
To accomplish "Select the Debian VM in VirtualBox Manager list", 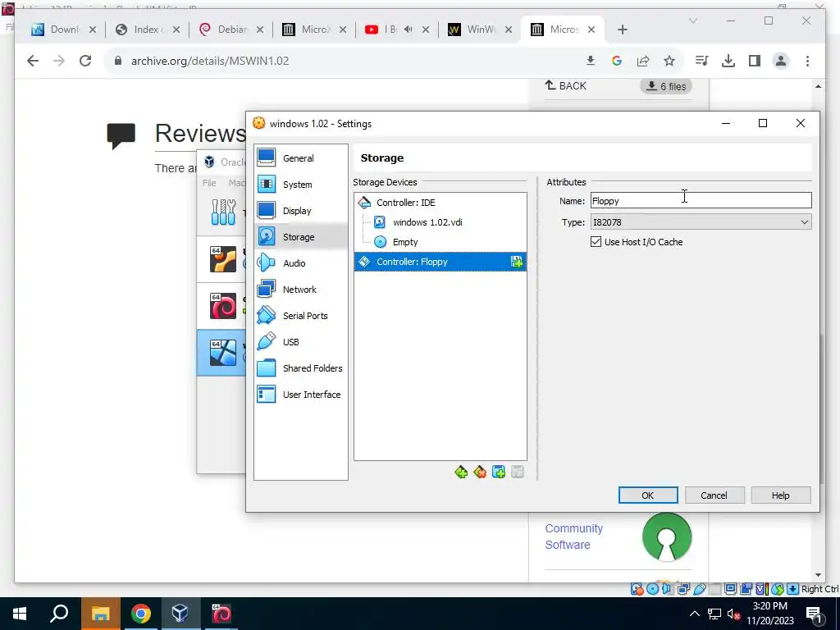I will pos(221,306).
